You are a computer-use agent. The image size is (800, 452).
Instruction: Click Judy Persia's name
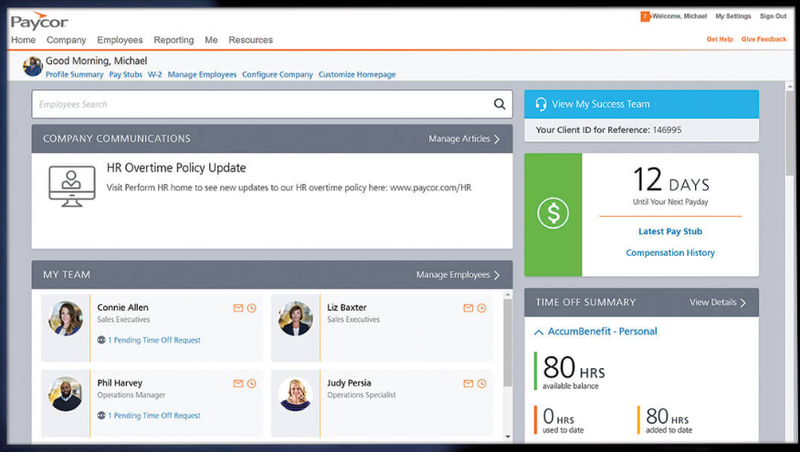pyautogui.click(x=349, y=383)
